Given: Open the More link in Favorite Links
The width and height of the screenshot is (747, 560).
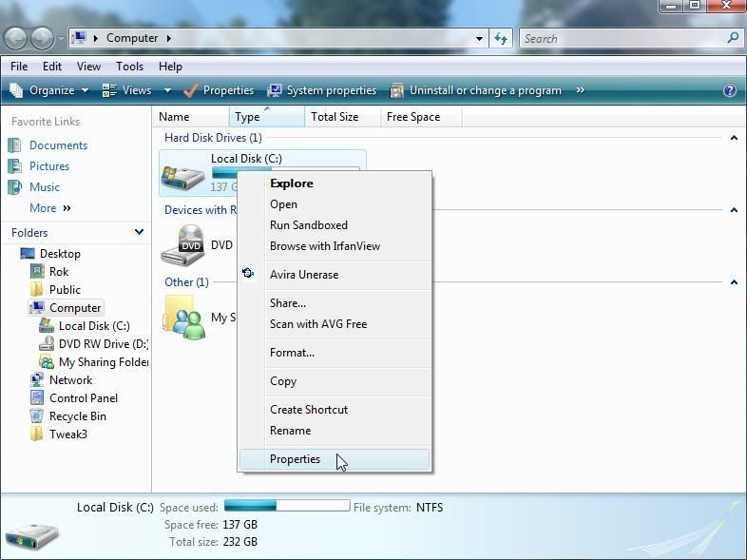Looking at the screenshot, I should 49,208.
